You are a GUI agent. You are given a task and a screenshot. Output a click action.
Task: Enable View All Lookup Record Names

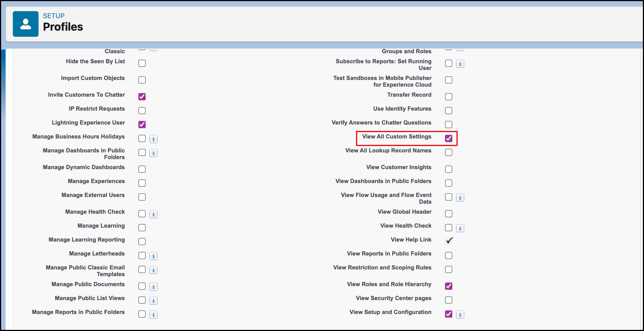pyautogui.click(x=448, y=152)
